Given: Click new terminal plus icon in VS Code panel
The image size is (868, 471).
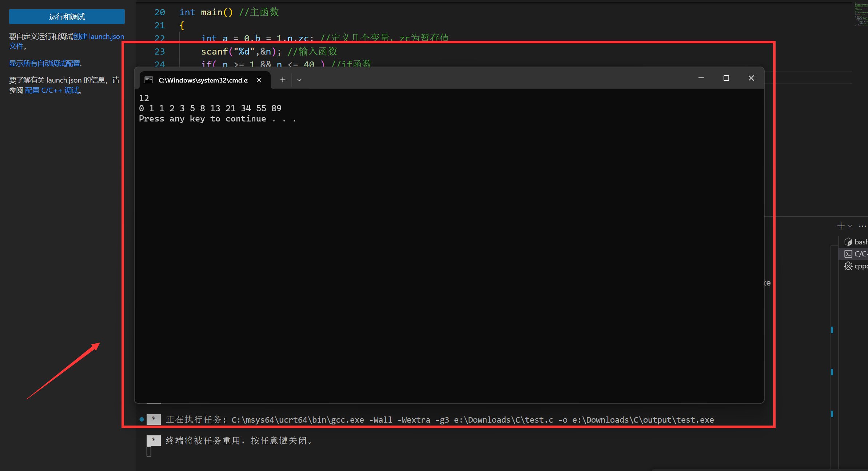Looking at the screenshot, I should [841, 226].
